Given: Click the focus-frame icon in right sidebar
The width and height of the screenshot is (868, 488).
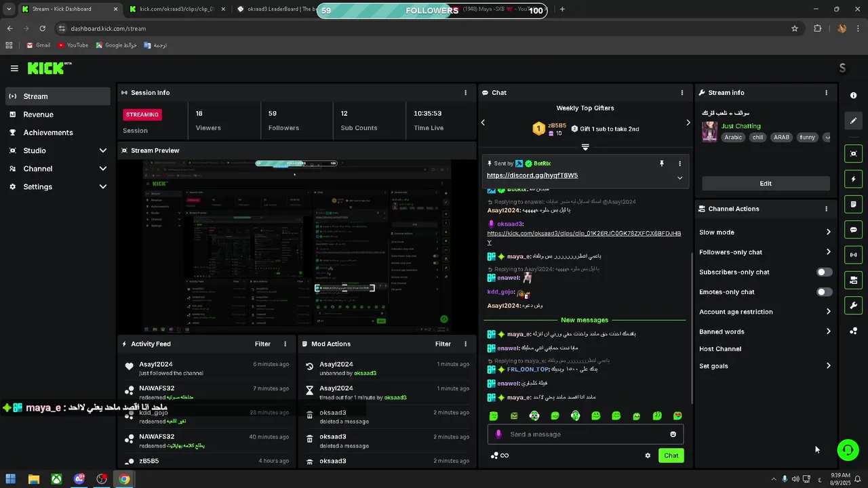Looking at the screenshot, I should [854, 154].
